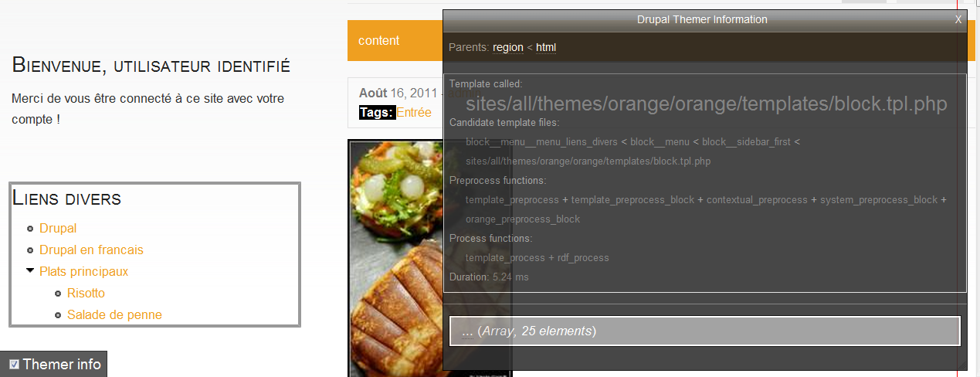The image size is (980, 377).
Task: Click the bullet icon beside Salade de penne
Action: click(58, 315)
